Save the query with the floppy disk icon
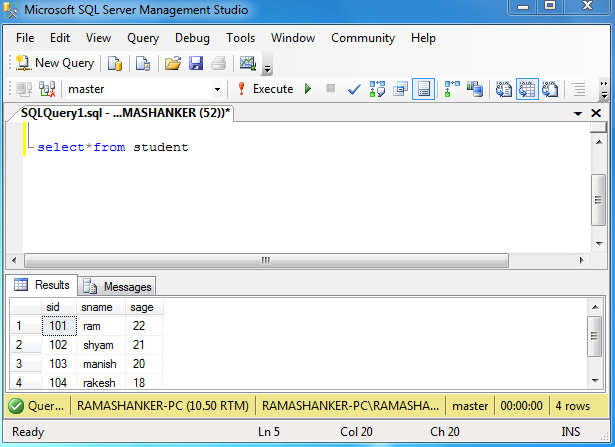The image size is (615, 447). 196,63
